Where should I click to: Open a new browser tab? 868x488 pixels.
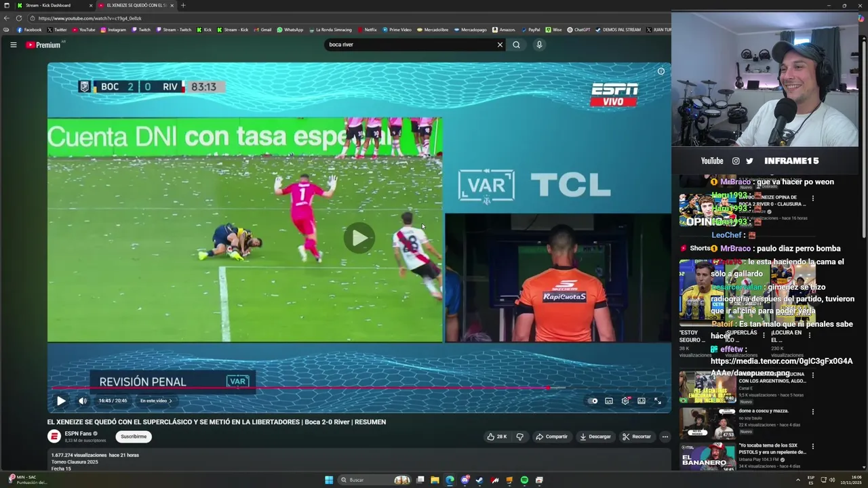coord(183,5)
